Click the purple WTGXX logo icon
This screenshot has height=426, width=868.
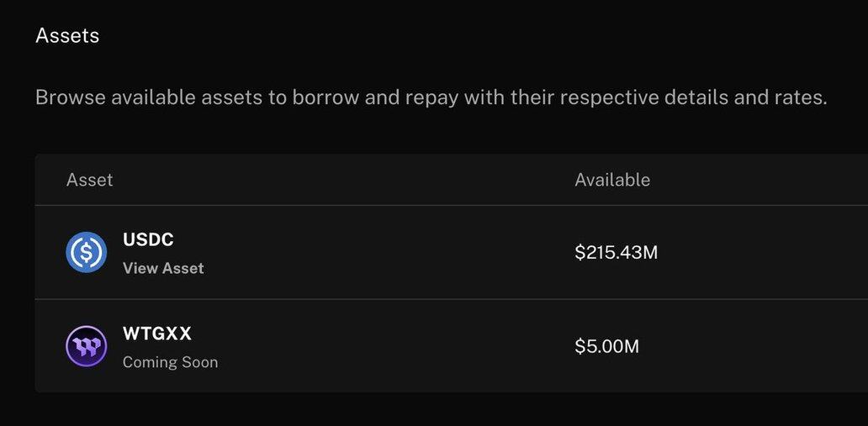coord(86,346)
